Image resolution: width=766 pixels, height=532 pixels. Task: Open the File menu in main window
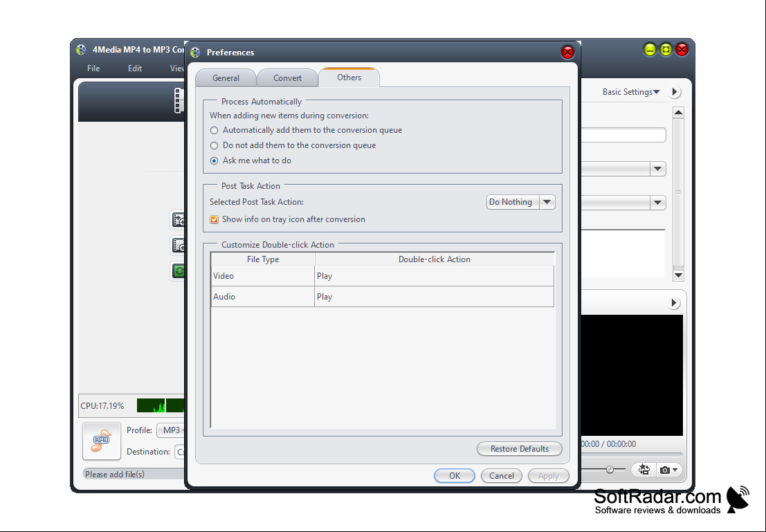(93, 68)
